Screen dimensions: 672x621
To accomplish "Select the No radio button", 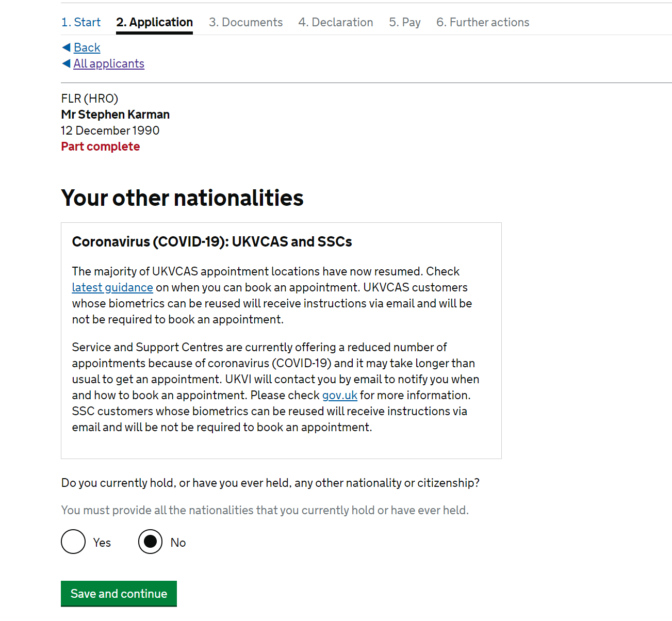I will tap(151, 542).
